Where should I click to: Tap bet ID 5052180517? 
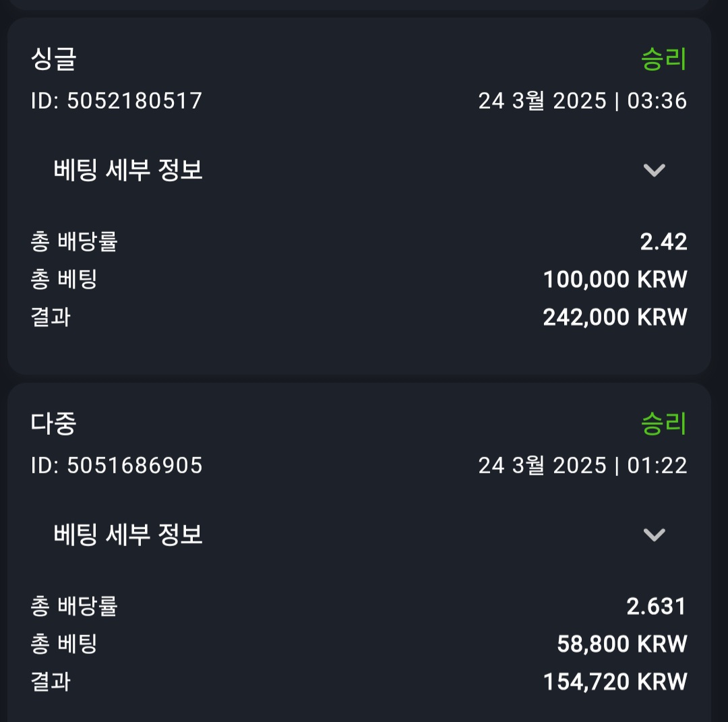point(117,101)
